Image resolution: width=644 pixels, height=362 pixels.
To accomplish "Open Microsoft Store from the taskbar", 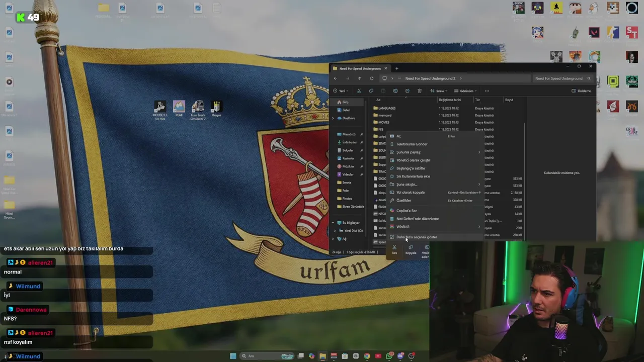I will click(x=345, y=356).
